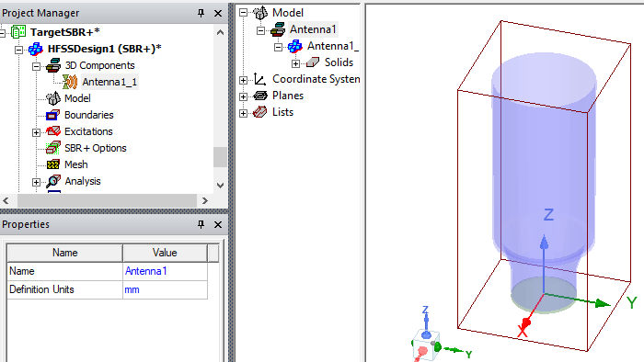Viewport: 644px width, 362px height.
Task: Click the Name property row label
Action: (22, 271)
